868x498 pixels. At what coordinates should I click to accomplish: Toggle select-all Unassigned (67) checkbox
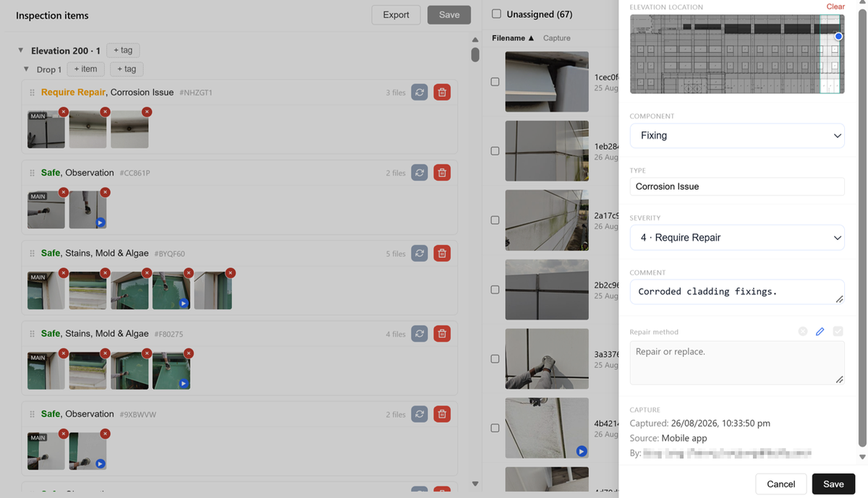click(496, 14)
